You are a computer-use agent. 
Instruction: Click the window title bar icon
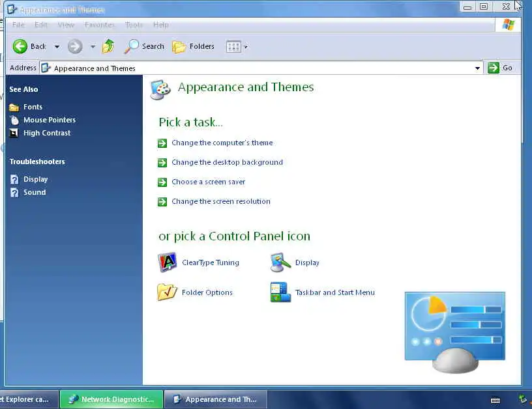[12, 9]
